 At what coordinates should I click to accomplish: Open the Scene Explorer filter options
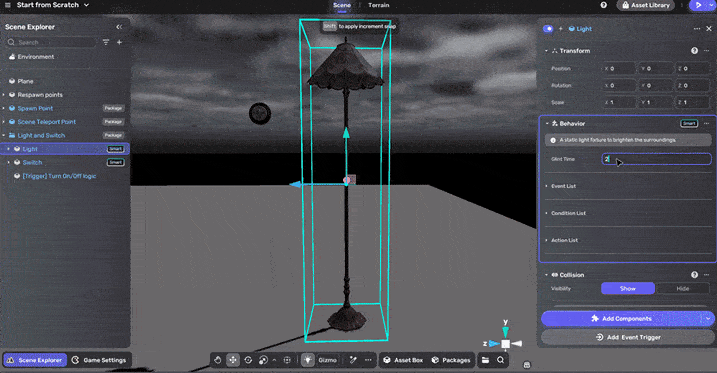(x=106, y=42)
